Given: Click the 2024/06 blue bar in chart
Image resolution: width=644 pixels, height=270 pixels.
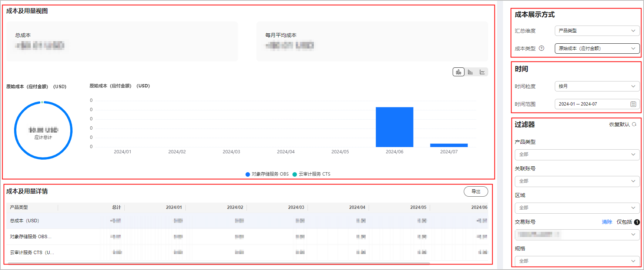Looking at the screenshot, I should pyautogui.click(x=394, y=127).
